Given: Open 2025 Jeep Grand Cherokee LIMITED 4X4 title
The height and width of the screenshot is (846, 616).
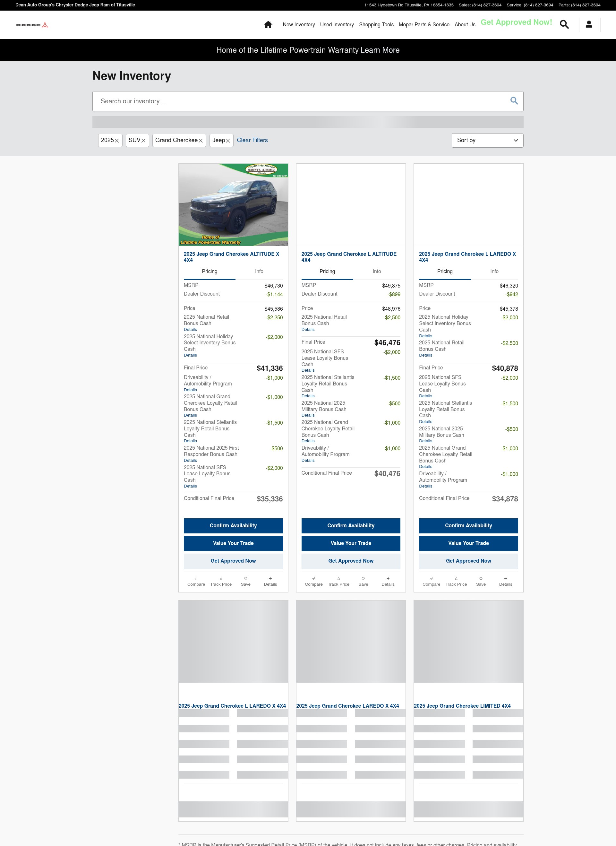Looking at the screenshot, I should (462, 706).
